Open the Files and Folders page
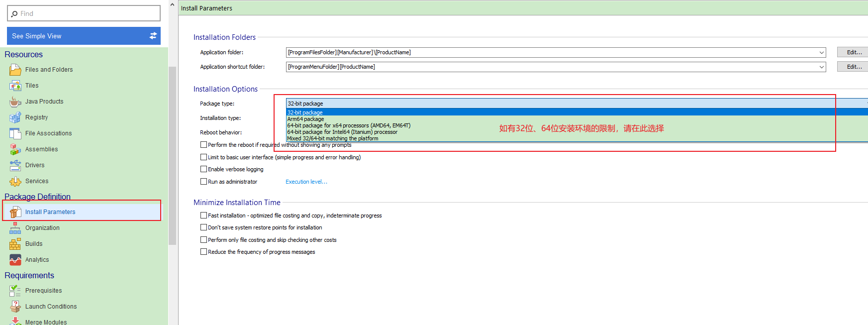The height and width of the screenshot is (325, 868). tap(49, 70)
